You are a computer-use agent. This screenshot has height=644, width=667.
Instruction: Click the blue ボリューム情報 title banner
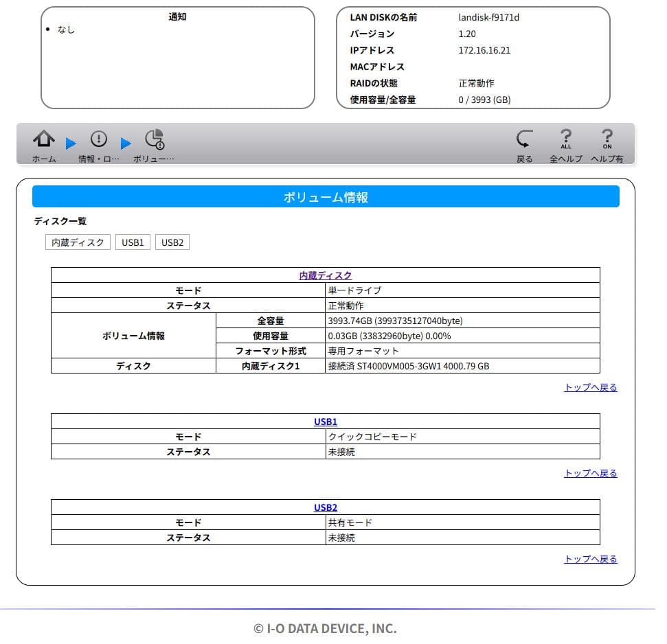[x=325, y=196]
